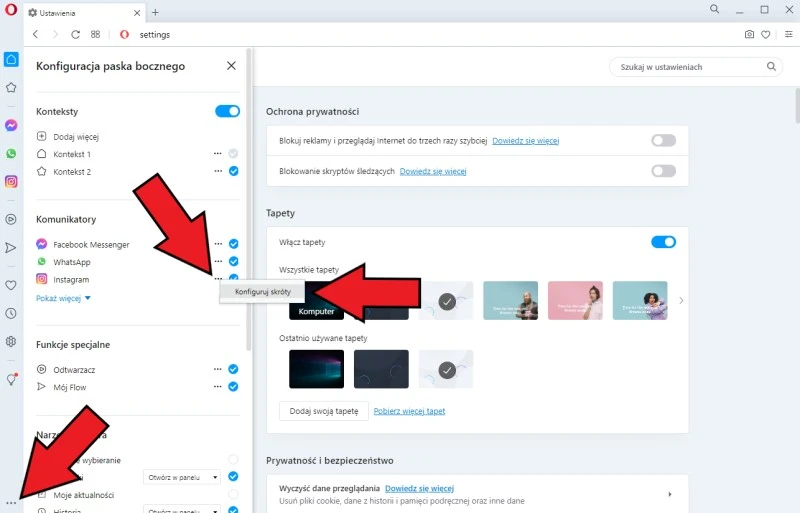This screenshot has height=513, width=800.
Task: Open Facebook Messenger from the sidebar
Action: (11, 126)
